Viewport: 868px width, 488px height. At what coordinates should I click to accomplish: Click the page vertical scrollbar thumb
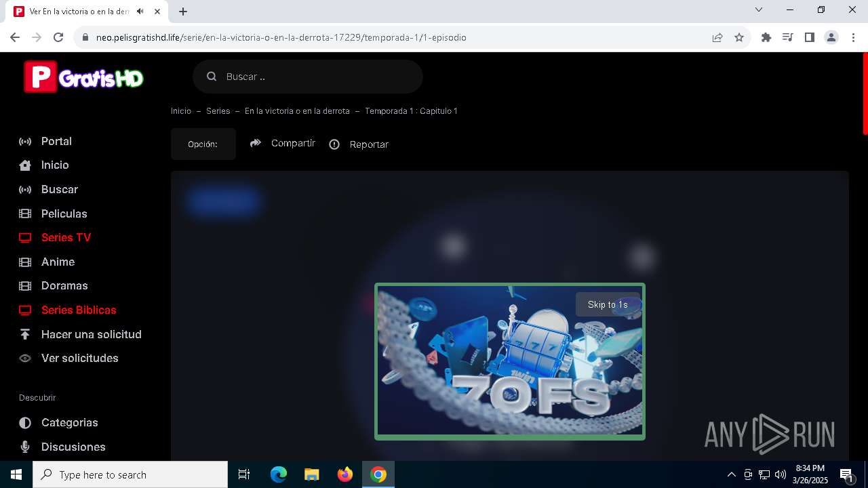865,94
